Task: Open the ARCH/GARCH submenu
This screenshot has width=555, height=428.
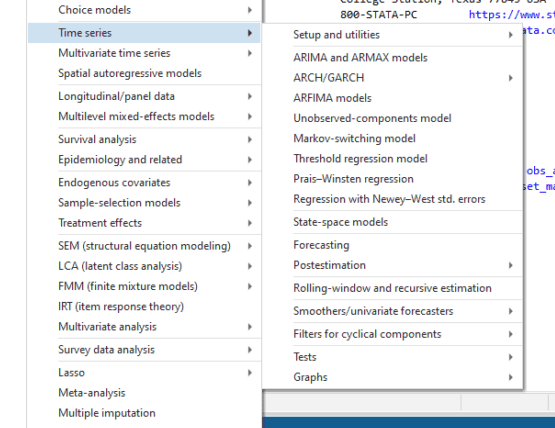Action: click(x=393, y=78)
